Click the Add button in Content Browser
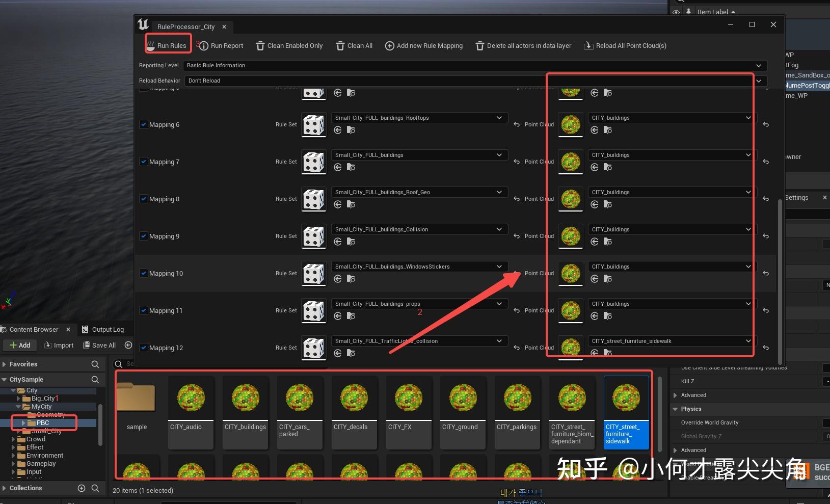The width and height of the screenshot is (830, 504). point(19,345)
